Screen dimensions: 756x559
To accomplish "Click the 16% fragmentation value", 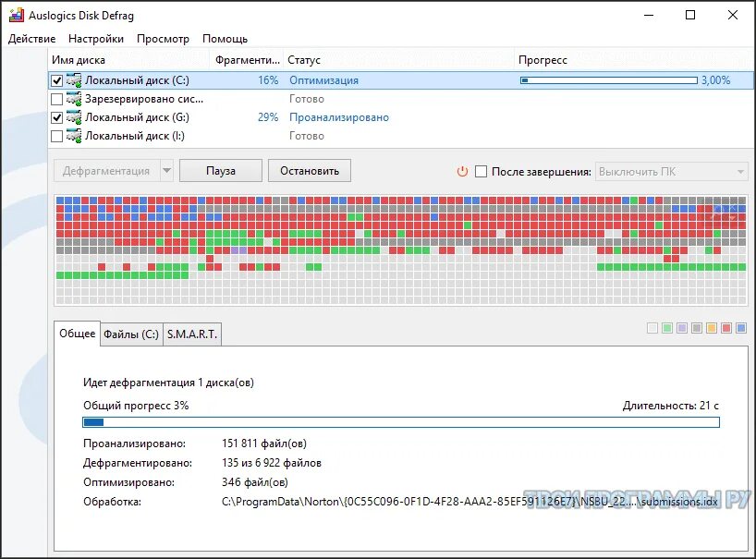I will tap(268, 80).
